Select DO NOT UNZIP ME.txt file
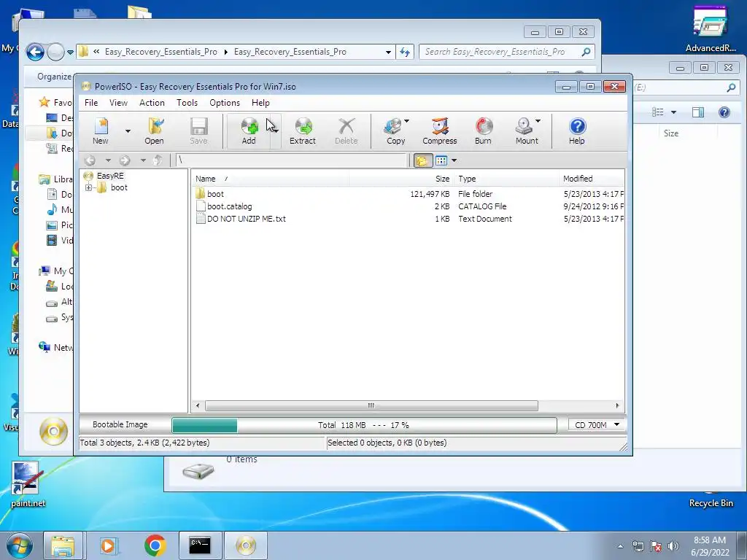Screen dimensions: 747x560 (x=247, y=219)
